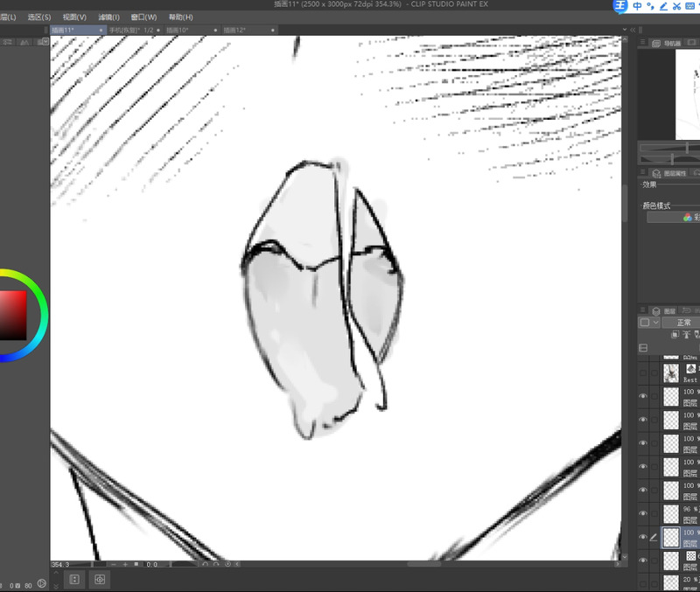Click the play triangle icon bottom left

41,583
